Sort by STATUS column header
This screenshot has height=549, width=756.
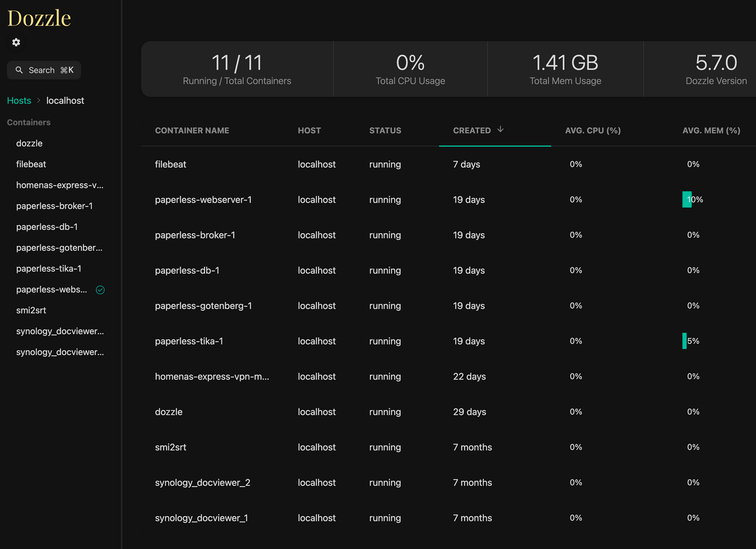(x=385, y=130)
